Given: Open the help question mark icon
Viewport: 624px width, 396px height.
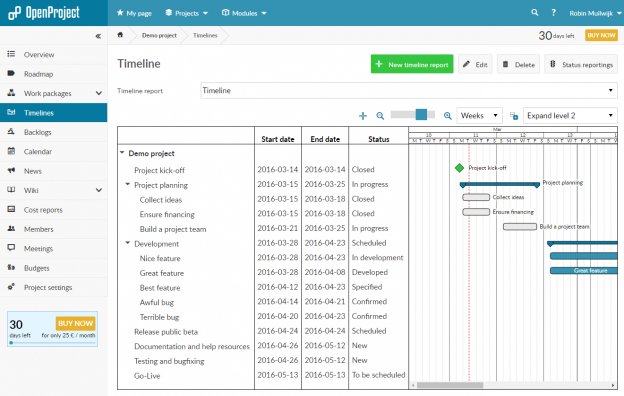Looking at the screenshot, I should (x=554, y=13).
